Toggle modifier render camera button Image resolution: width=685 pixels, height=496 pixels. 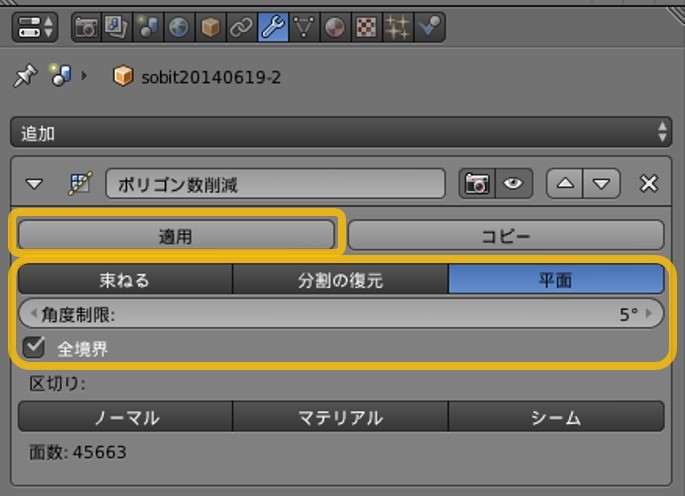477,184
